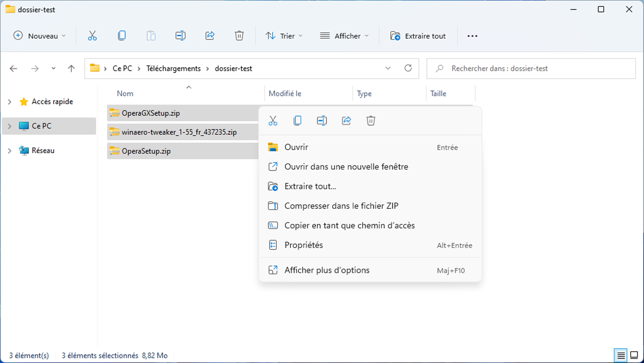Open the Nouveau dropdown menu
This screenshot has height=363, width=644.
pyautogui.click(x=40, y=36)
